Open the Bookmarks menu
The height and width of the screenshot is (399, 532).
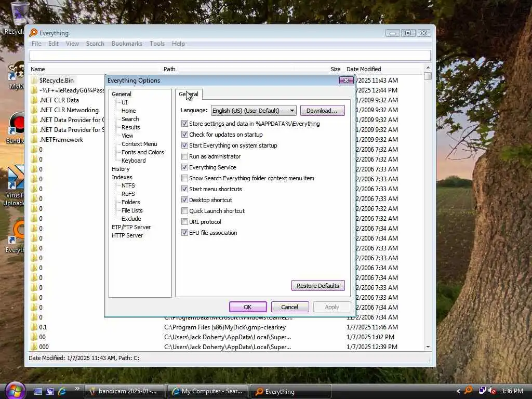pyautogui.click(x=127, y=44)
